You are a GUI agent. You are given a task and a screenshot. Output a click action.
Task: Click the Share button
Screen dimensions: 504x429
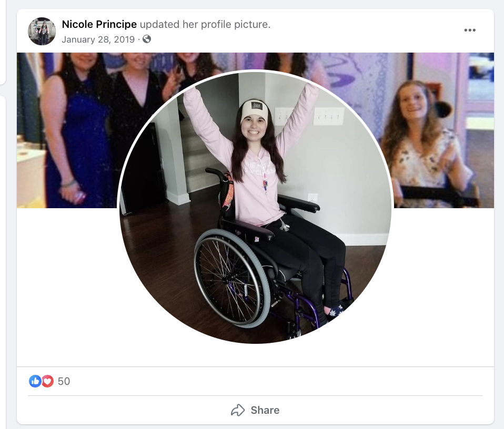pos(255,410)
